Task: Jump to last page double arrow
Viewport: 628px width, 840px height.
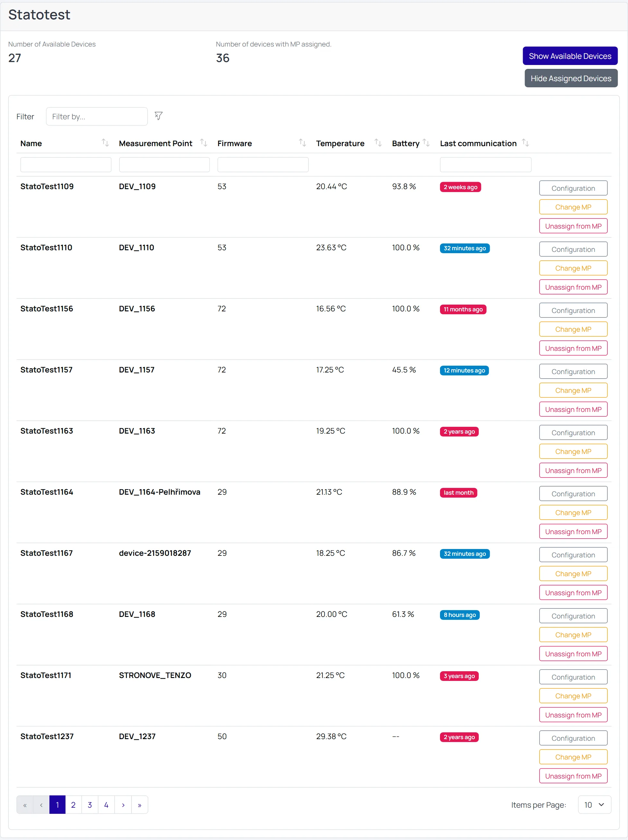Action: [140, 805]
